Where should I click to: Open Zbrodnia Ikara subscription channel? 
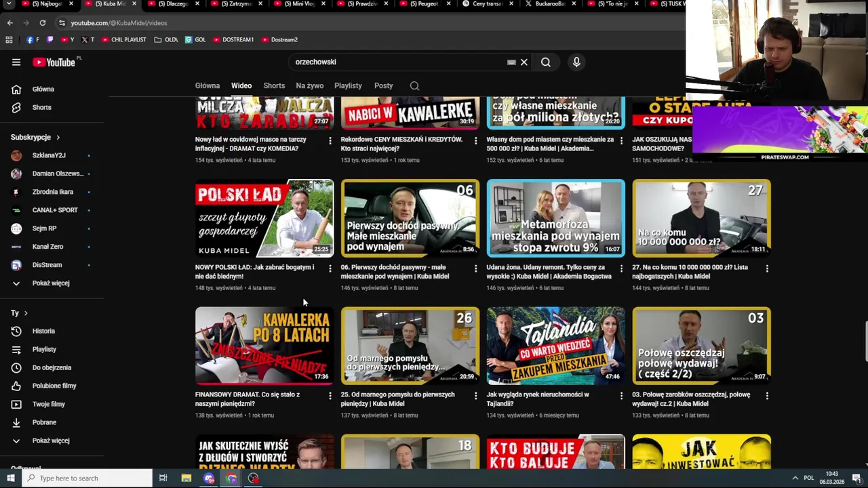pyautogui.click(x=54, y=192)
